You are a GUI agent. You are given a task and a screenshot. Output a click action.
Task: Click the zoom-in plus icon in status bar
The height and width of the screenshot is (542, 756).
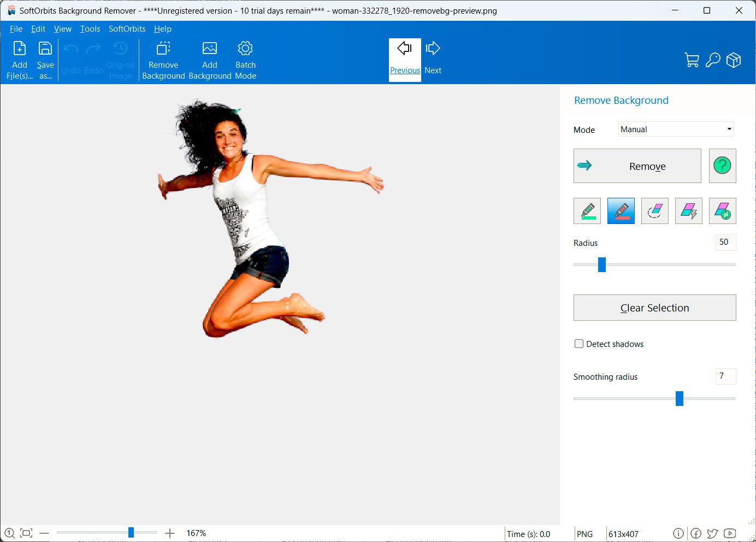(170, 533)
